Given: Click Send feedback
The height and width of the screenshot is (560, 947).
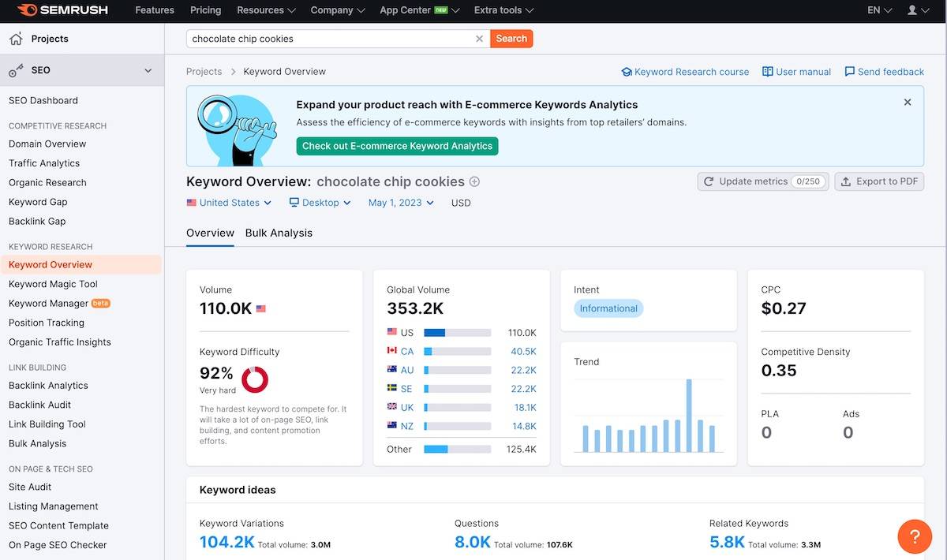Looking at the screenshot, I should click(884, 72).
